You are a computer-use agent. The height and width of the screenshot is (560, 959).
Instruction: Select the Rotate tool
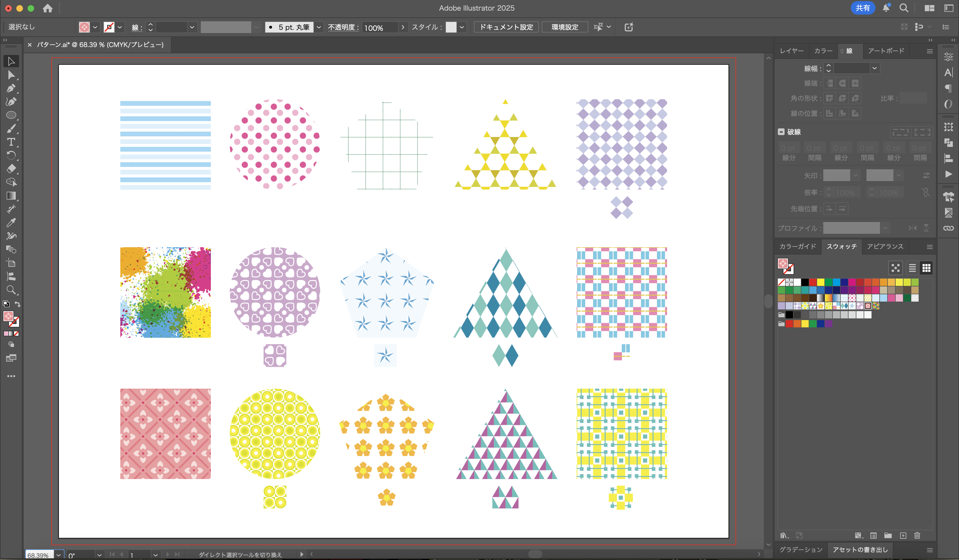point(11,155)
